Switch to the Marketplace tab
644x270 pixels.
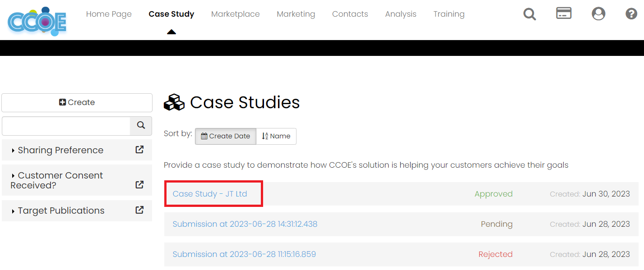(235, 14)
